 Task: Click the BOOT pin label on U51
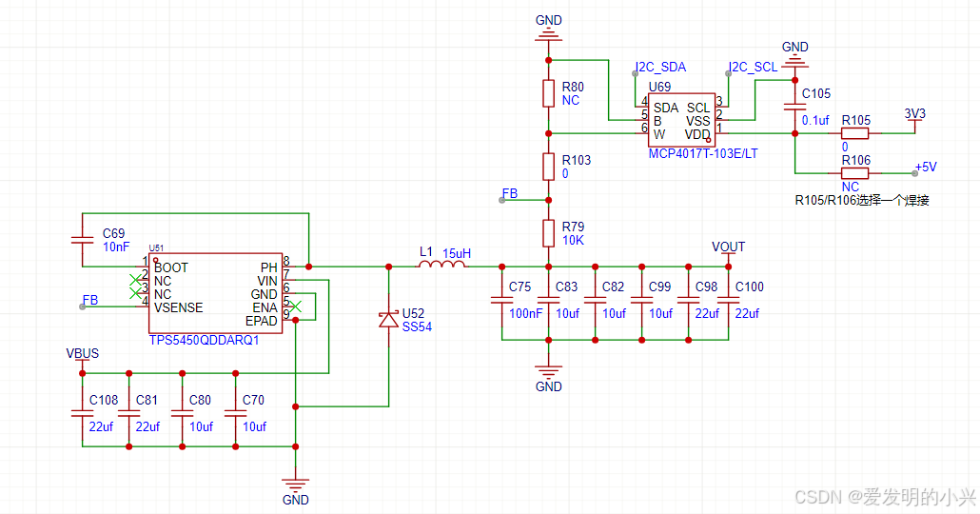point(170,267)
